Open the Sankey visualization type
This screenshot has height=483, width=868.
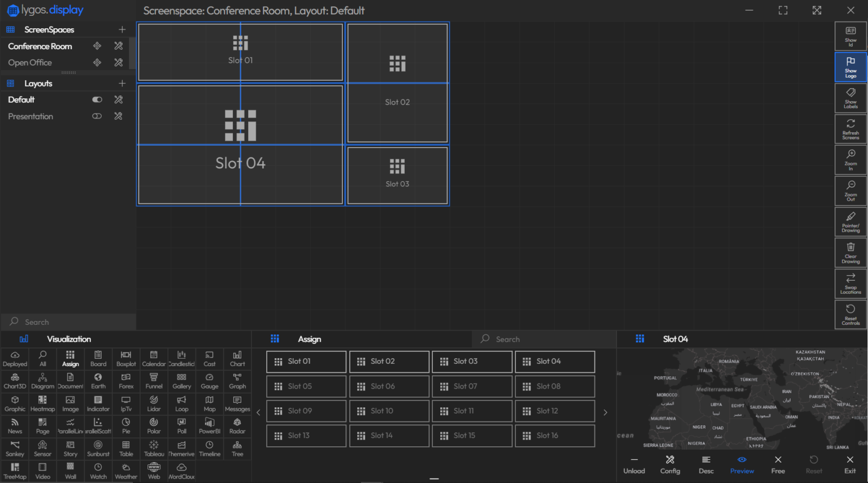tap(15, 449)
